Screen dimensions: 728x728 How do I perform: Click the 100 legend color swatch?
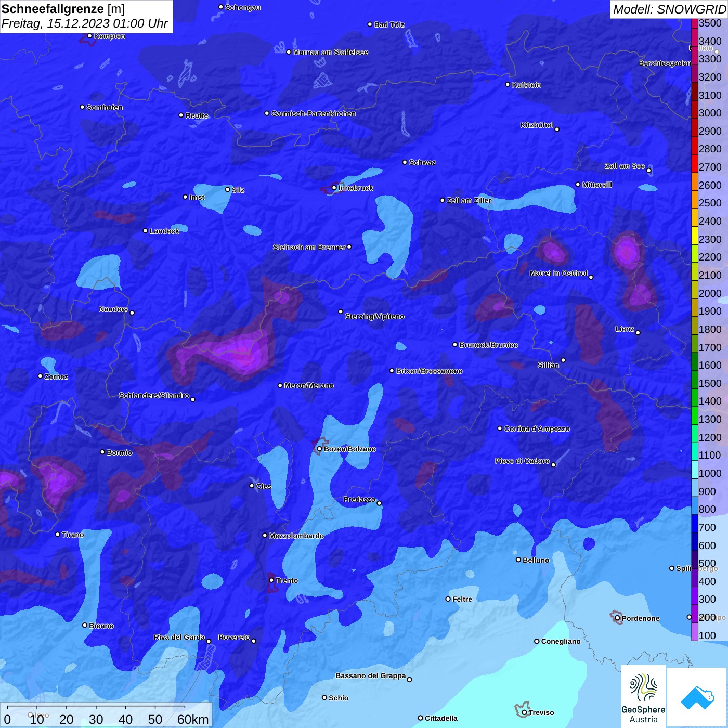point(695,632)
